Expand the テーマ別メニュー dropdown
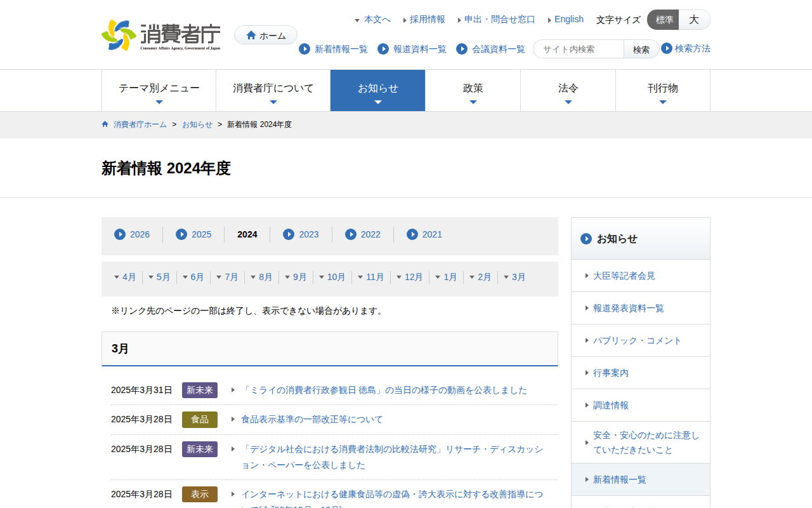812x508 pixels. pyautogui.click(x=159, y=90)
